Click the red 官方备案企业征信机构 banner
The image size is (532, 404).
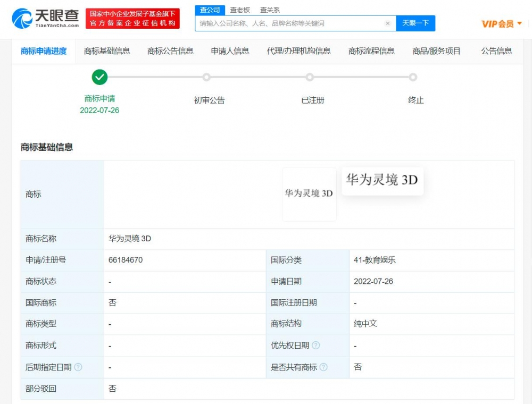[x=132, y=19]
